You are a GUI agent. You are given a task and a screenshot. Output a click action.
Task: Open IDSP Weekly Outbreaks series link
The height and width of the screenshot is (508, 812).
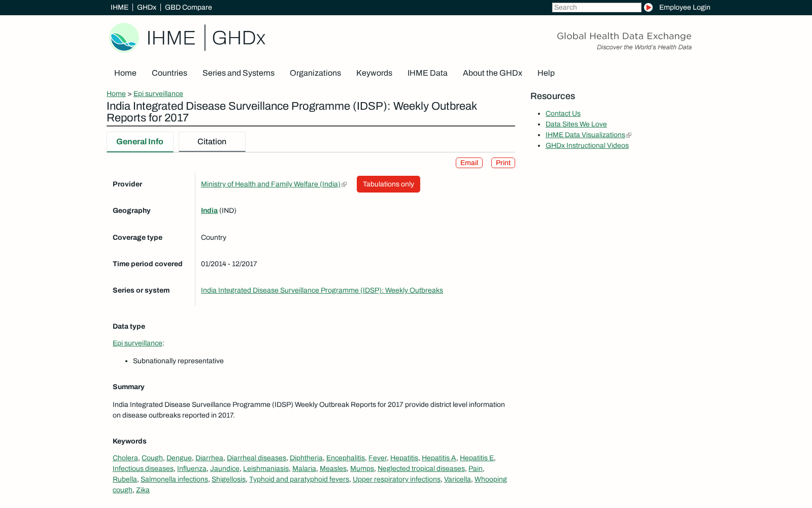[322, 290]
